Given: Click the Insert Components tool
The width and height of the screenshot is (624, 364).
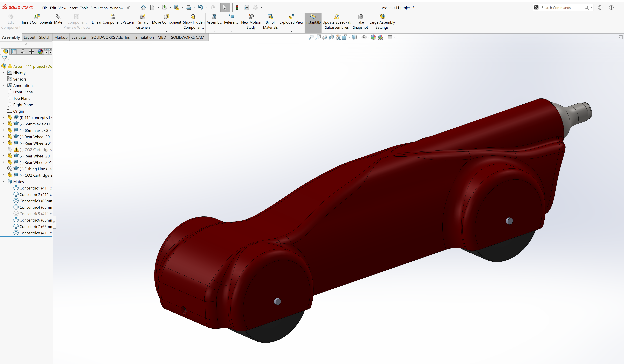Looking at the screenshot, I should pyautogui.click(x=37, y=19).
